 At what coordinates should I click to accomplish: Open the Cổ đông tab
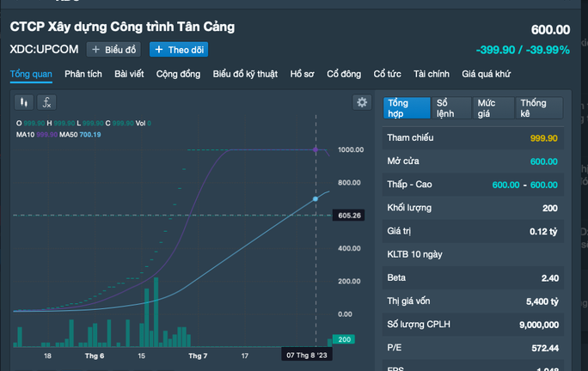344,74
